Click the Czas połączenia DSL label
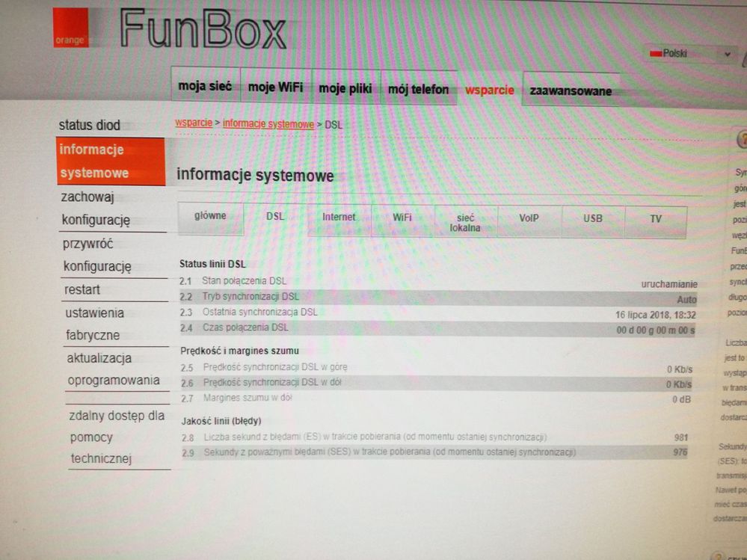The image size is (747, 560). click(x=245, y=327)
